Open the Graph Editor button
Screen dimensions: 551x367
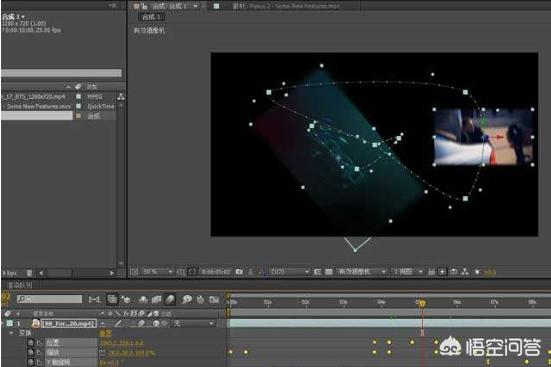(214, 300)
